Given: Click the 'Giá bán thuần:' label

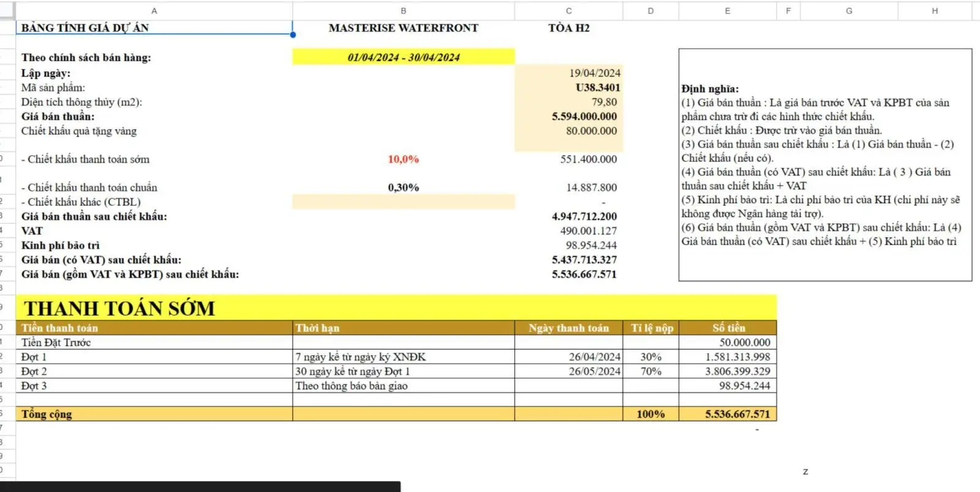Looking at the screenshot, I should point(58,116).
